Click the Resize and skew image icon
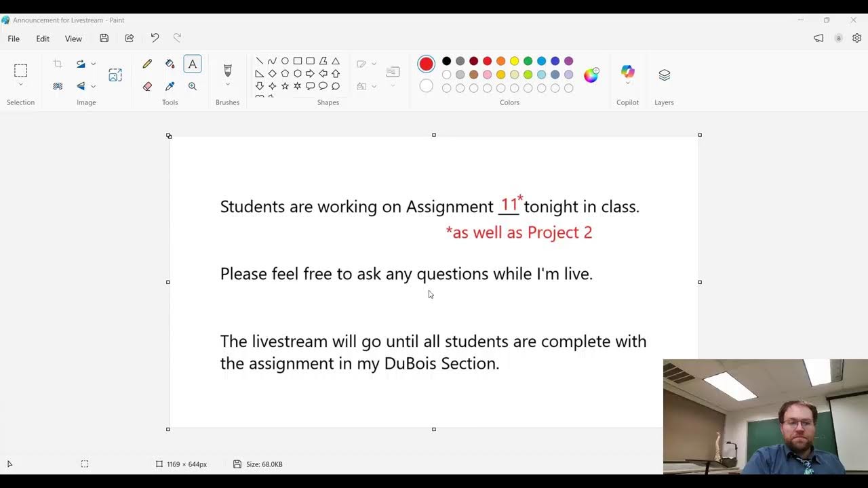Viewport: 868px width, 488px height. [115, 75]
